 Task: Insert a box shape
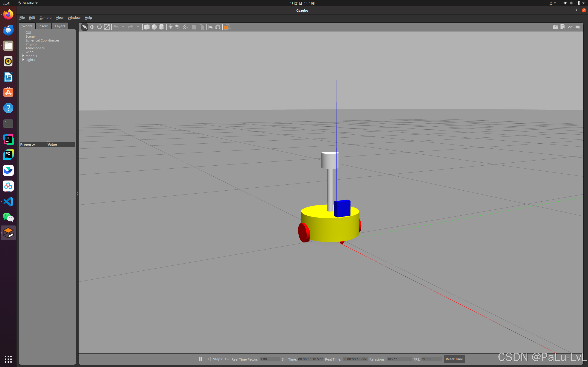pos(147,27)
